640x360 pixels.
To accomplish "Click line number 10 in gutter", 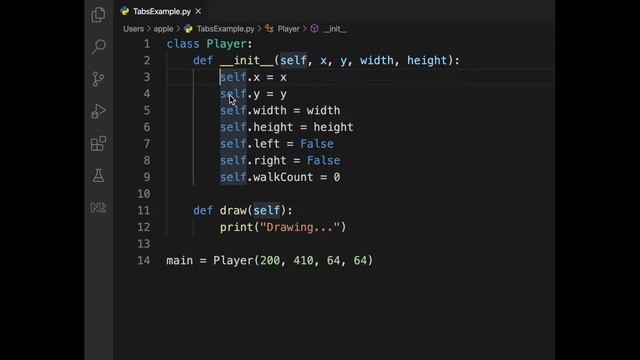I will point(144,194).
